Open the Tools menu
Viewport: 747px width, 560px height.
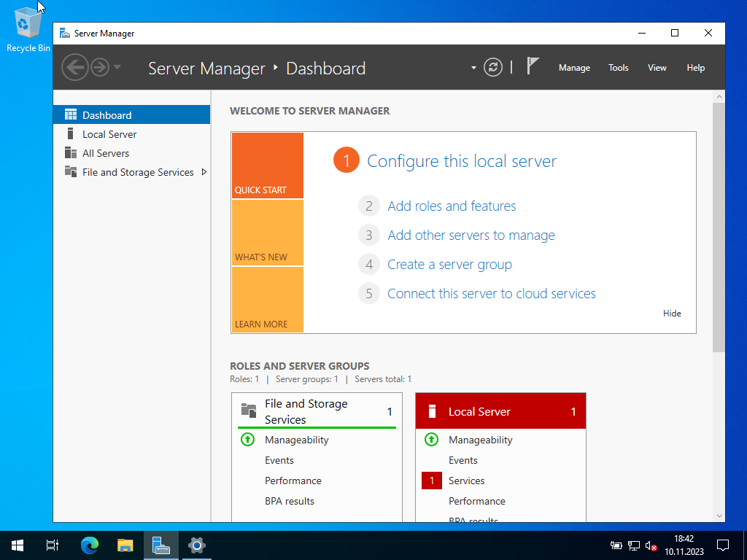[619, 68]
